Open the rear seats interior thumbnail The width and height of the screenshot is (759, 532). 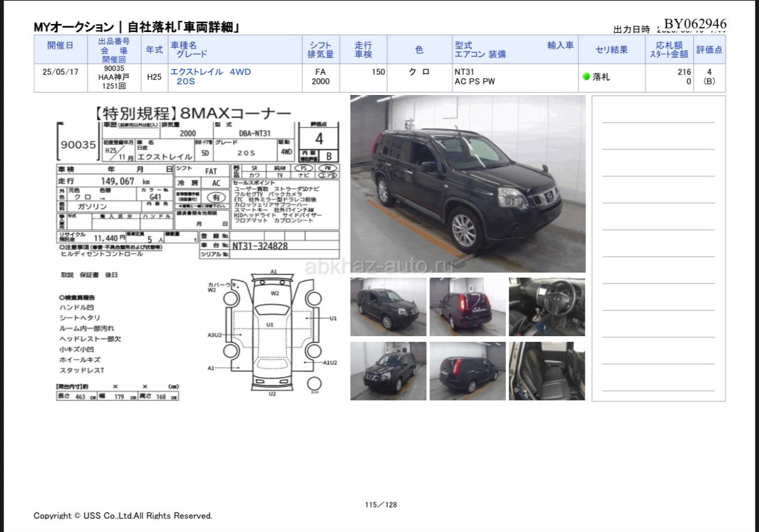(x=546, y=371)
